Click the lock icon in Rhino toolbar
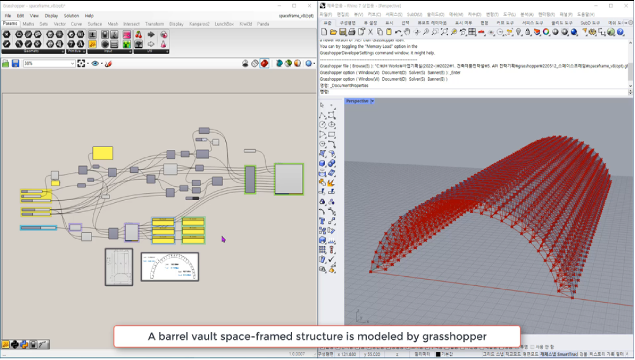The width and height of the screenshot is (635, 360). coord(528,32)
